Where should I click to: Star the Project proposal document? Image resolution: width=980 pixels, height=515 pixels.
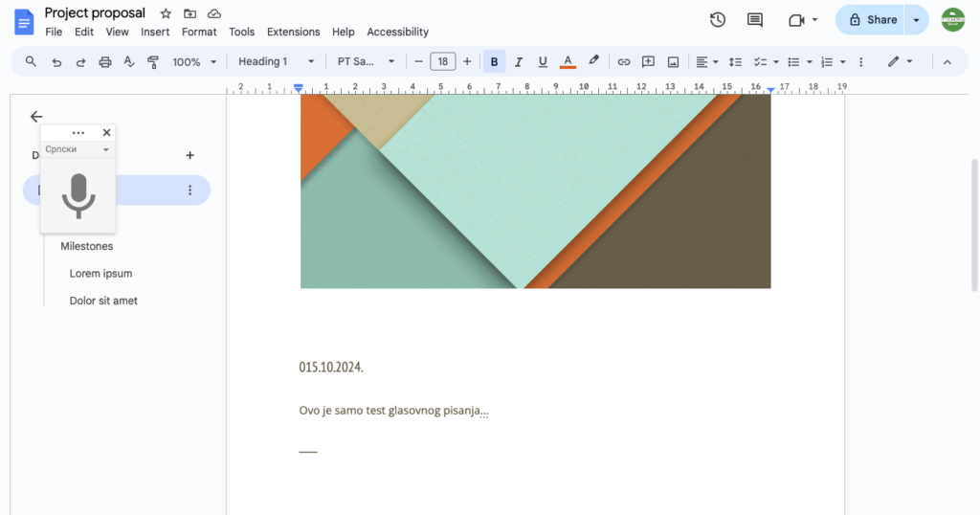point(166,13)
